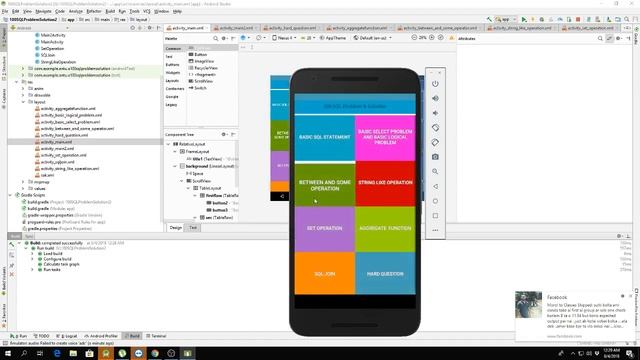Select ScrollView in the Component Tree
The height and width of the screenshot is (360, 640).
199,181
